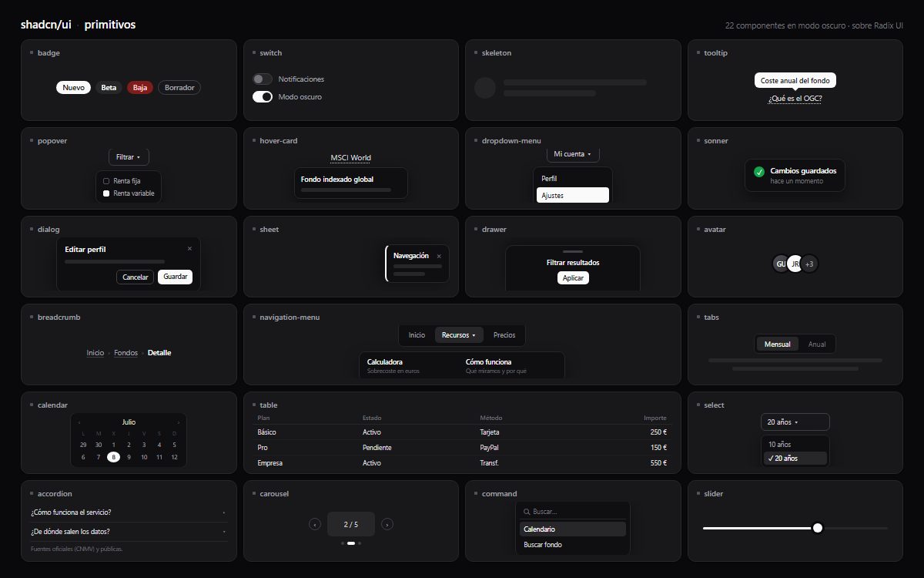Grab the drawer handle bar
Image resolution: width=924 pixels, height=578 pixels.
pyautogui.click(x=573, y=252)
